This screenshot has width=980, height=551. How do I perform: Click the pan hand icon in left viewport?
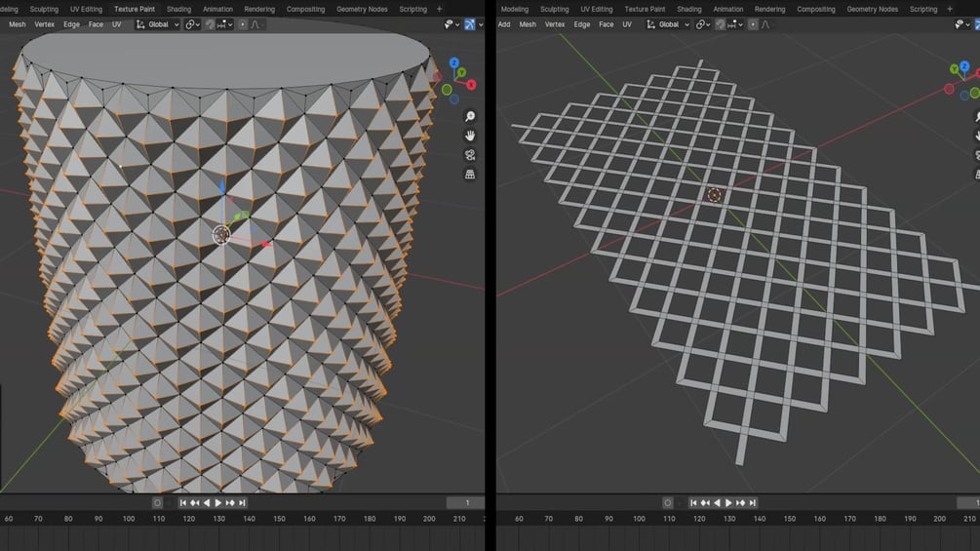[x=470, y=136]
